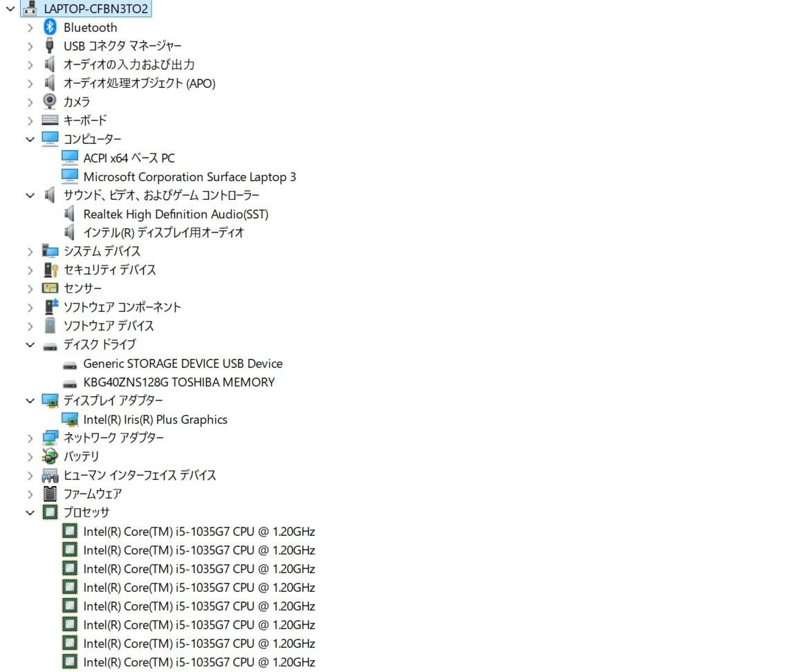Select the ACPI x64 ベース PC text
The image size is (803, 672).
pos(129,158)
